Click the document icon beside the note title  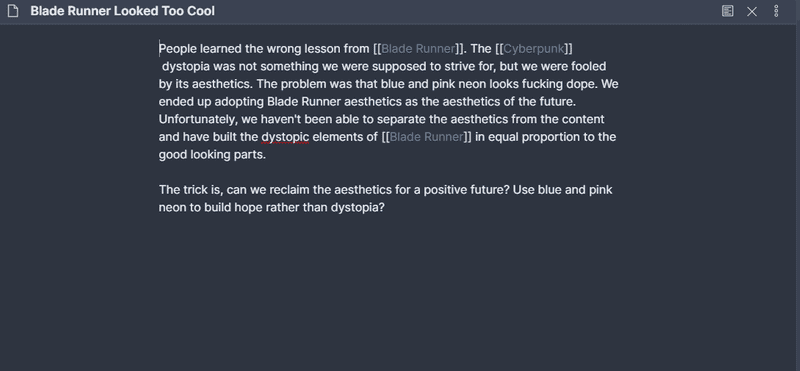click(13, 11)
